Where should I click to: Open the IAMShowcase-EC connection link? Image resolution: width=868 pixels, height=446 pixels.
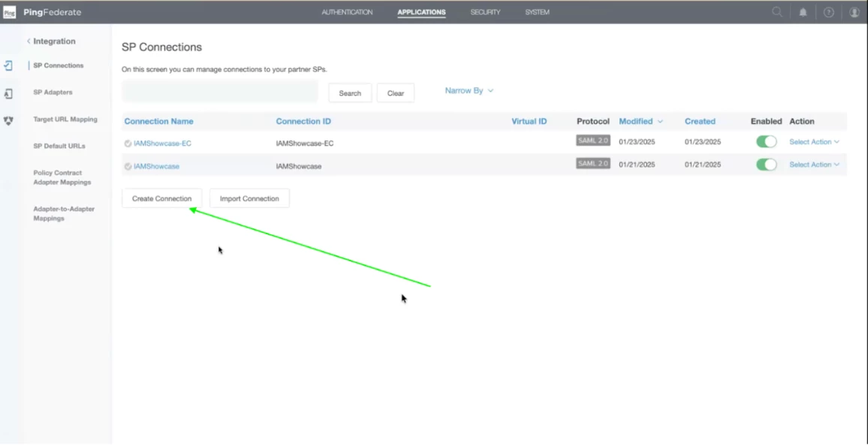(162, 143)
